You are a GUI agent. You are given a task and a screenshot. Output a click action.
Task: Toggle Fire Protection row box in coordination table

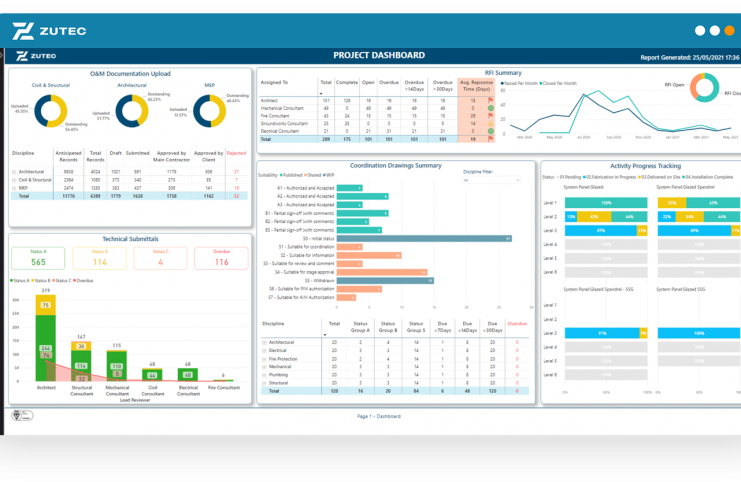pyautogui.click(x=264, y=358)
